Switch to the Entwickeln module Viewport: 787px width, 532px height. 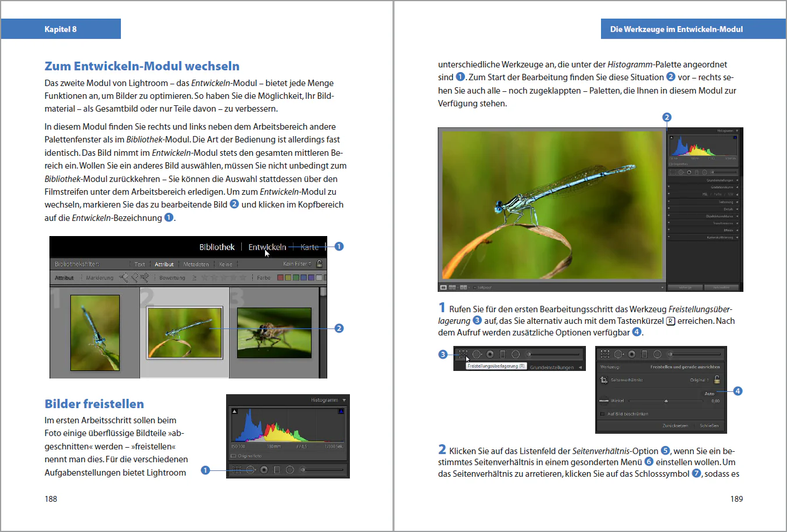tap(267, 247)
